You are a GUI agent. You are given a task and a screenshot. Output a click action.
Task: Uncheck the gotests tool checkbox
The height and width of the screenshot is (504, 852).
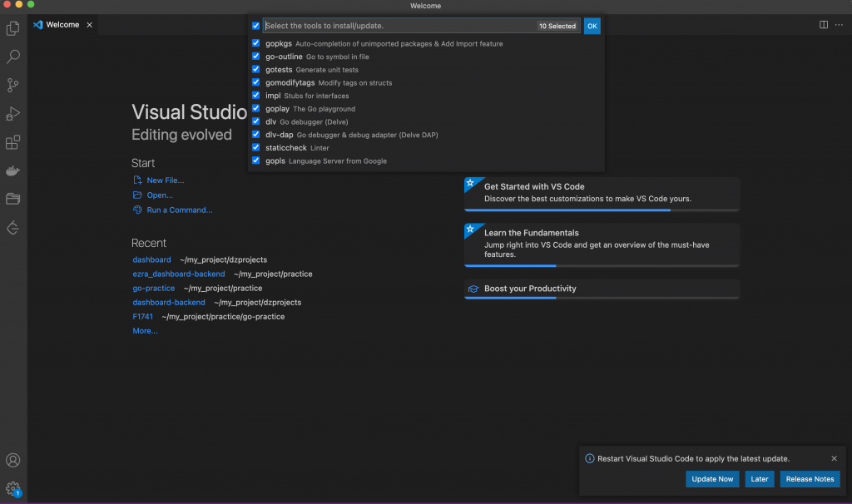pyautogui.click(x=256, y=69)
